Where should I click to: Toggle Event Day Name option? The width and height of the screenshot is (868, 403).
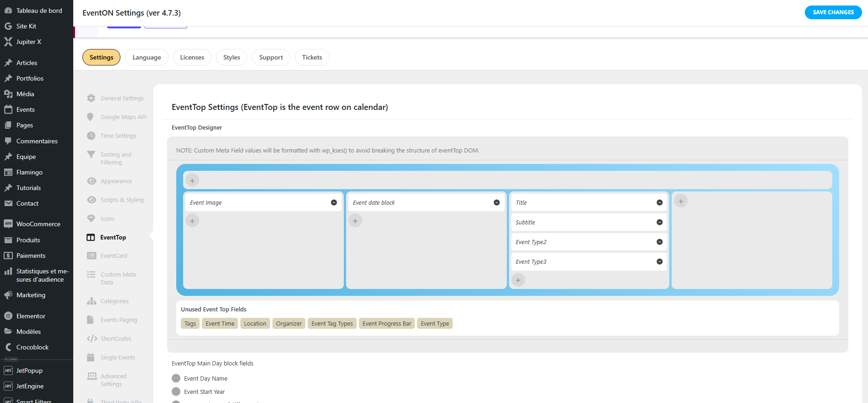[x=176, y=378]
